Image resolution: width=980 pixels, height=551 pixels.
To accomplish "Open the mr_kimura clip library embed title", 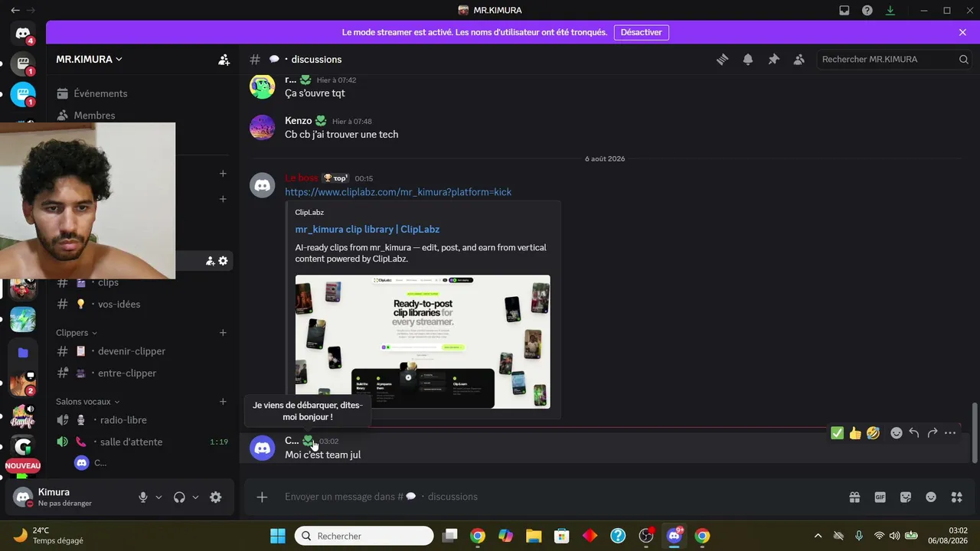I will tap(367, 230).
